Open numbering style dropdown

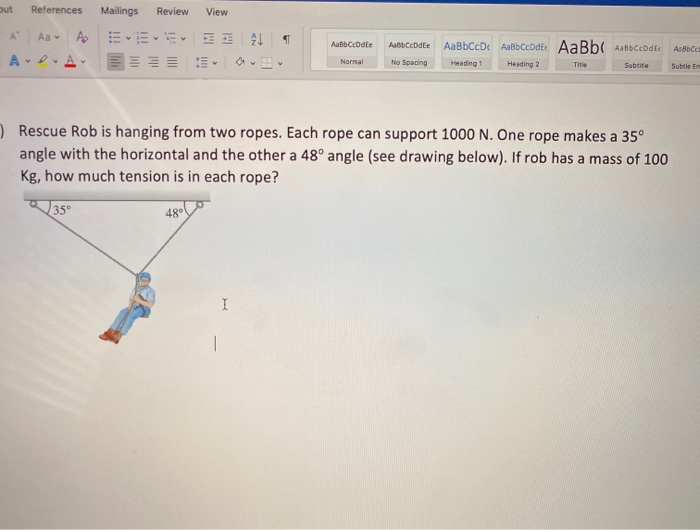click(x=155, y=38)
